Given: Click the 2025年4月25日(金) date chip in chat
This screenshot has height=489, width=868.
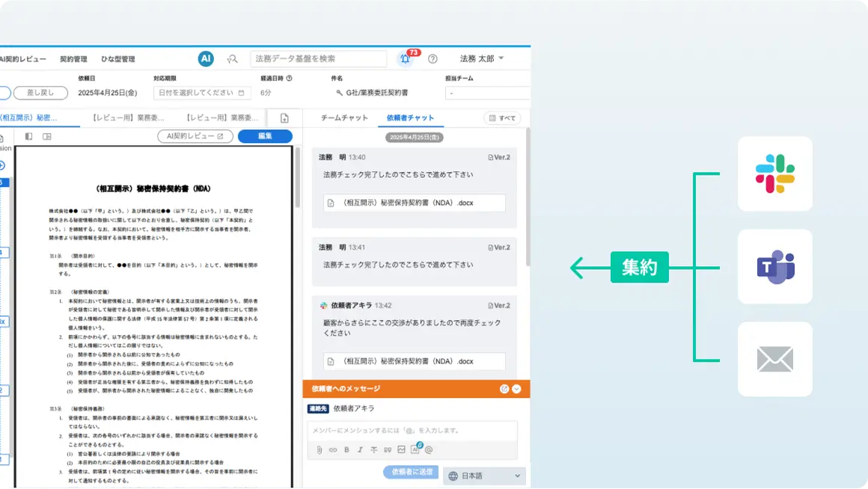Looking at the screenshot, I should coord(414,137).
